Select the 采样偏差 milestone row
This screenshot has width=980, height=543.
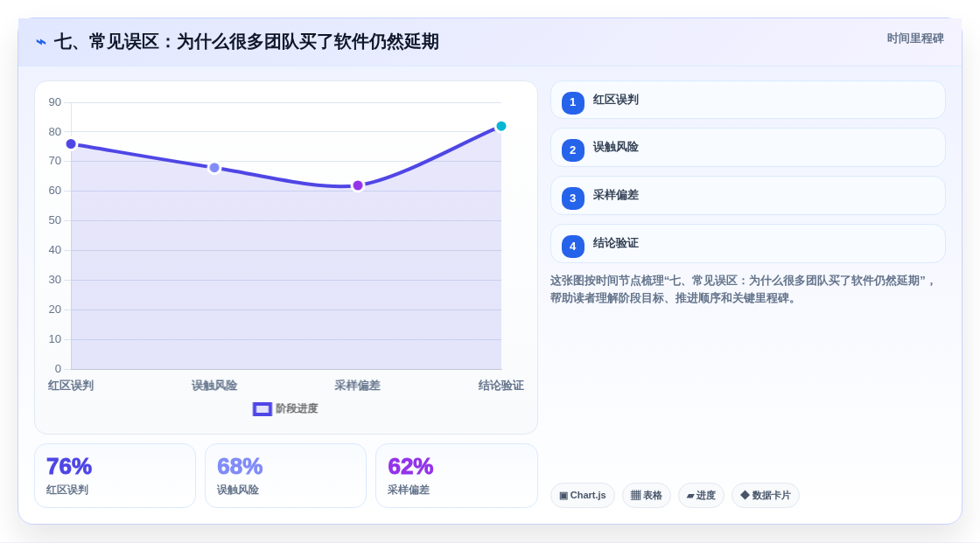(x=747, y=196)
